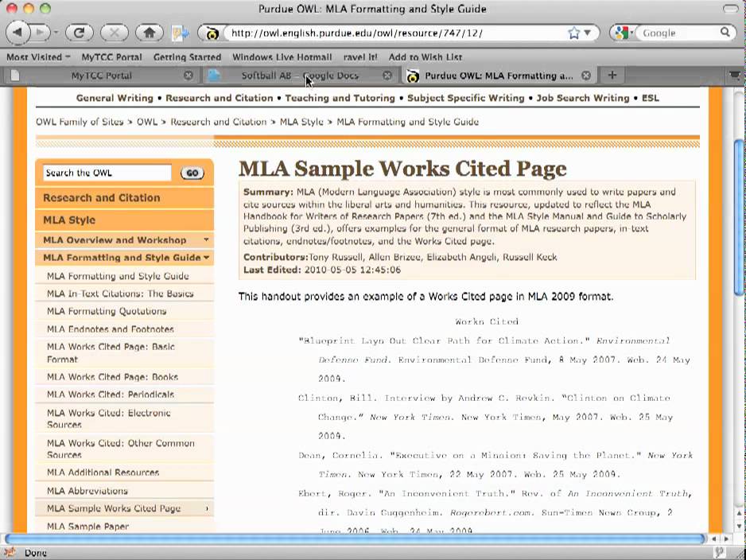Open MLA Additional Resources page

(x=103, y=472)
